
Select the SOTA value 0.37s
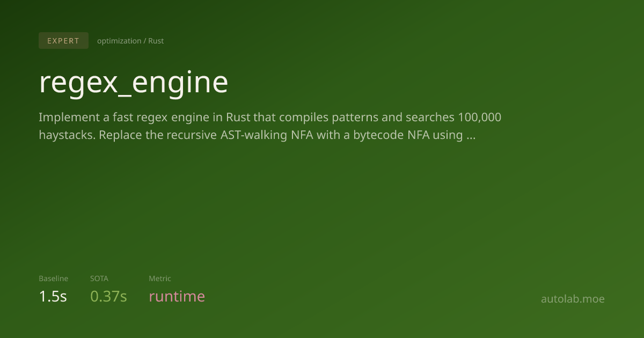108,296
